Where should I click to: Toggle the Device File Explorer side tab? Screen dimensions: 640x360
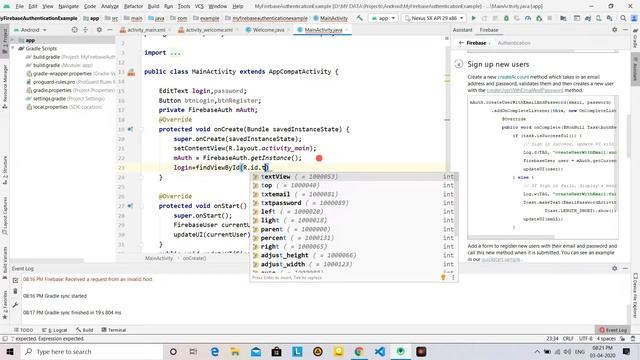(635, 295)
